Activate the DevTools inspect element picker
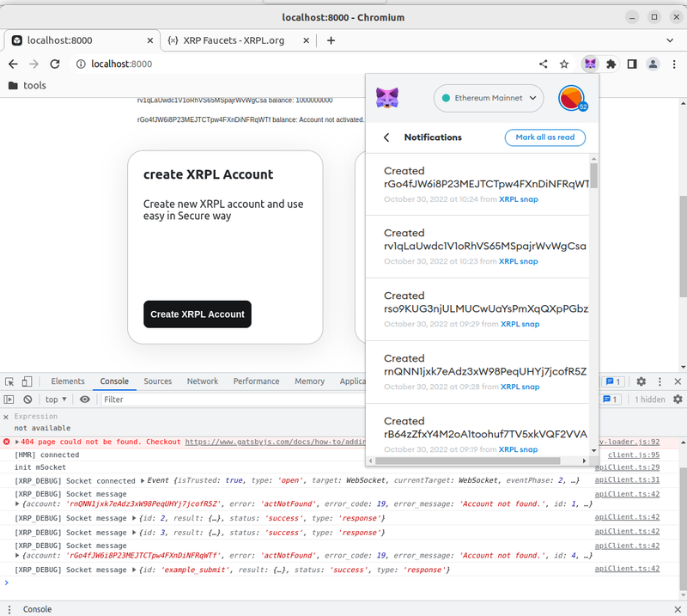Image resolution: width=687 pixels, height=616 pixels. [9, 381]
